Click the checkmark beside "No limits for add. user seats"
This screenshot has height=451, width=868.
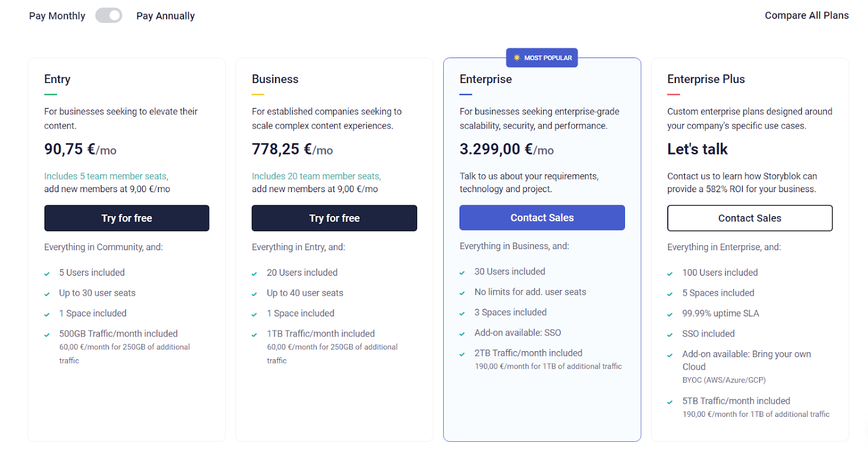pos(463,292)
